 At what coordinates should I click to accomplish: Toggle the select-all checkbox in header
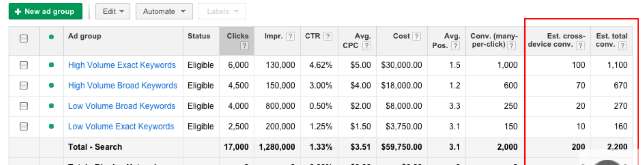(24, 38)
